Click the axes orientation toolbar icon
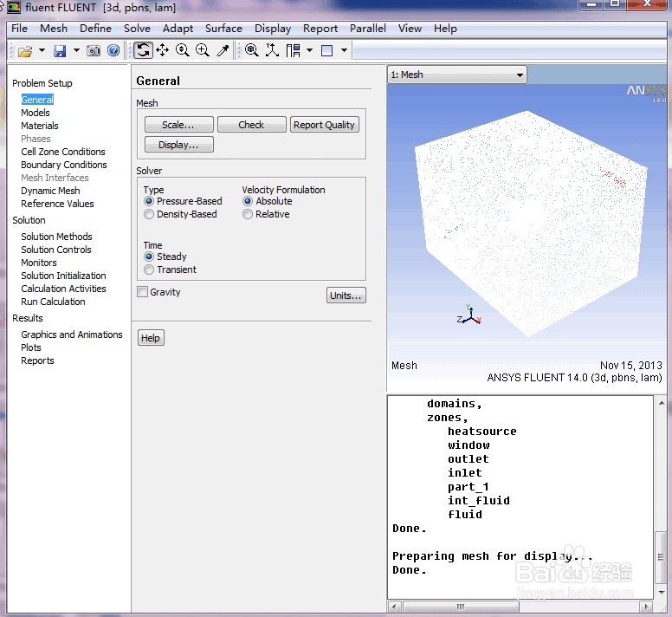Viewport: 672px width, 617px height. tap(272, 50)
